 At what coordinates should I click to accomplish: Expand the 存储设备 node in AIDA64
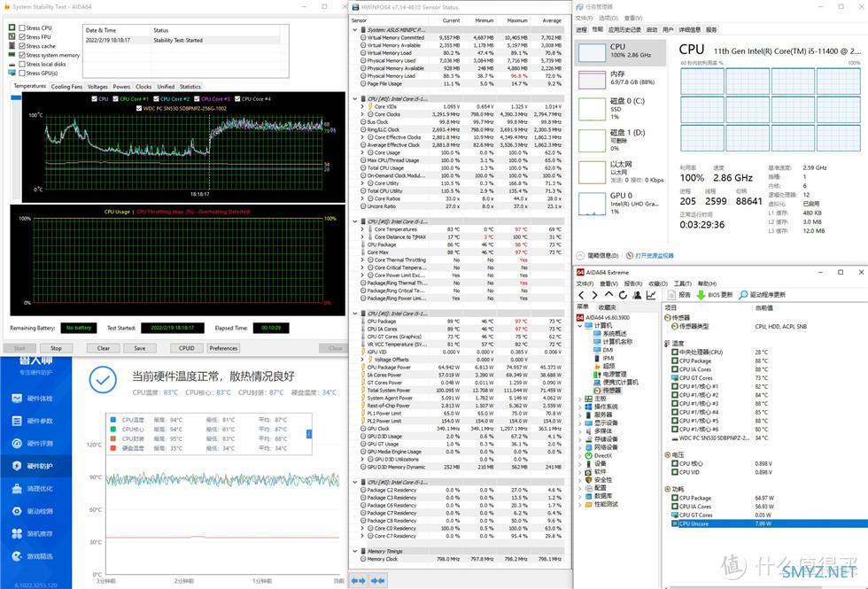[x=580, y=439]
